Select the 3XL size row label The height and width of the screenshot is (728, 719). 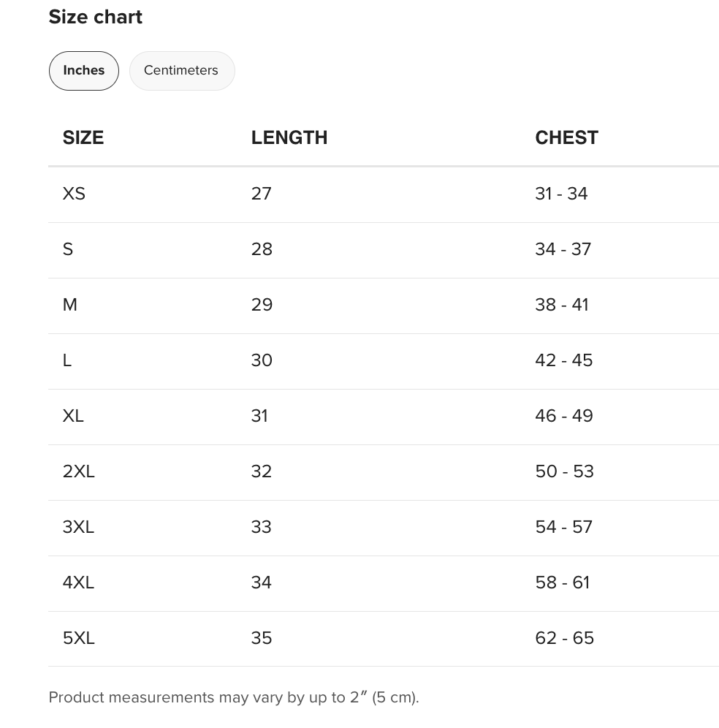[x=78, y=528]
